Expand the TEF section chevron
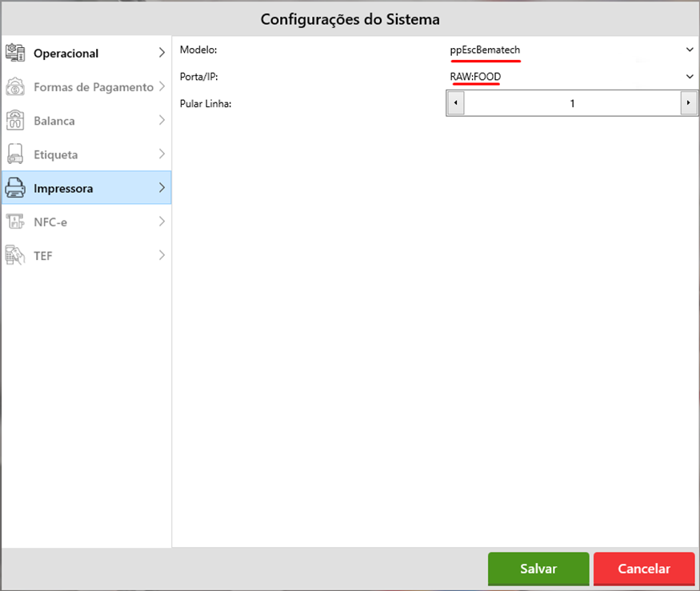This screenshot has width=700, height=591. [162, 256]
